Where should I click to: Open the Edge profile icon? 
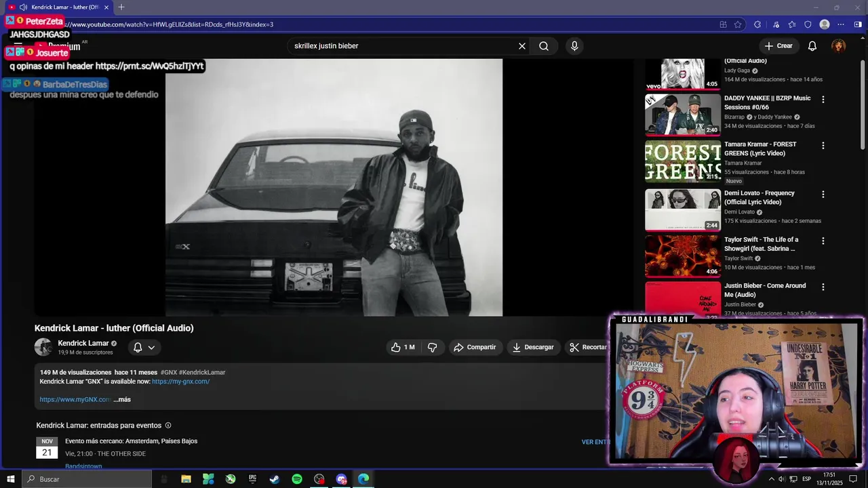coord(825,24)
